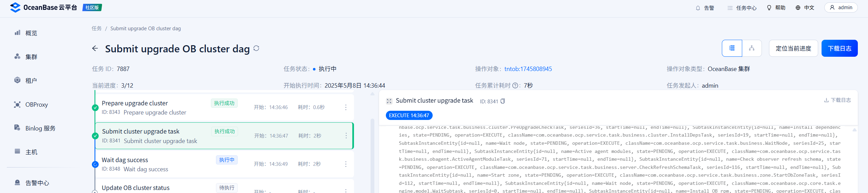Viewport: 868px width, 193px height.
Task: Expand the log panel to fullscreen
Action: 389,101
